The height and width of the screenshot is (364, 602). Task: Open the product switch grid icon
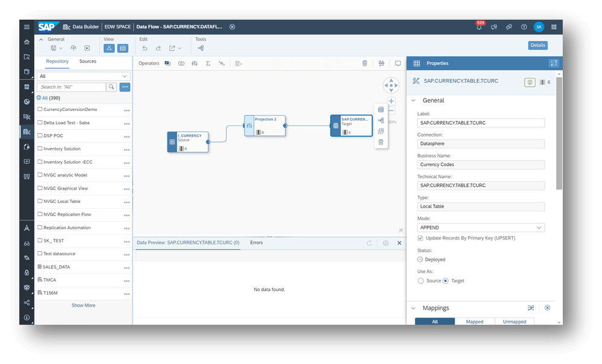point(554,27)
